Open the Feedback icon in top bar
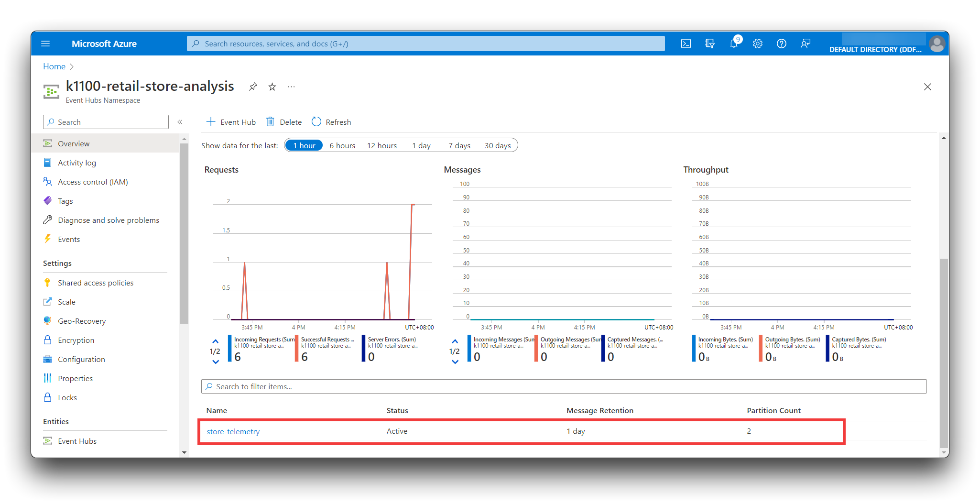The height and width of the screenshot is (504, 980). (x=805, y=44)
